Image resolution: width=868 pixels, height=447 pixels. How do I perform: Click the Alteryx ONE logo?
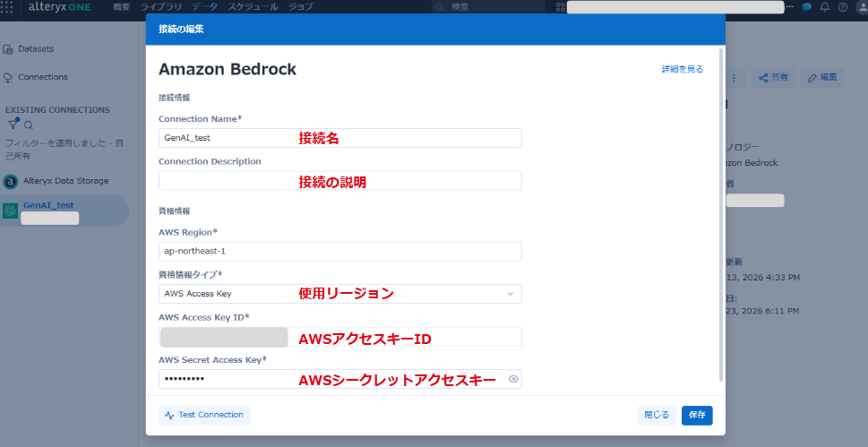(x=60, y=7)
